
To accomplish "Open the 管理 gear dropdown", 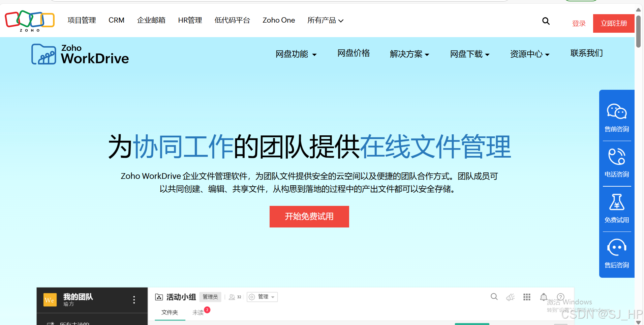I will (x=262, y=297).
